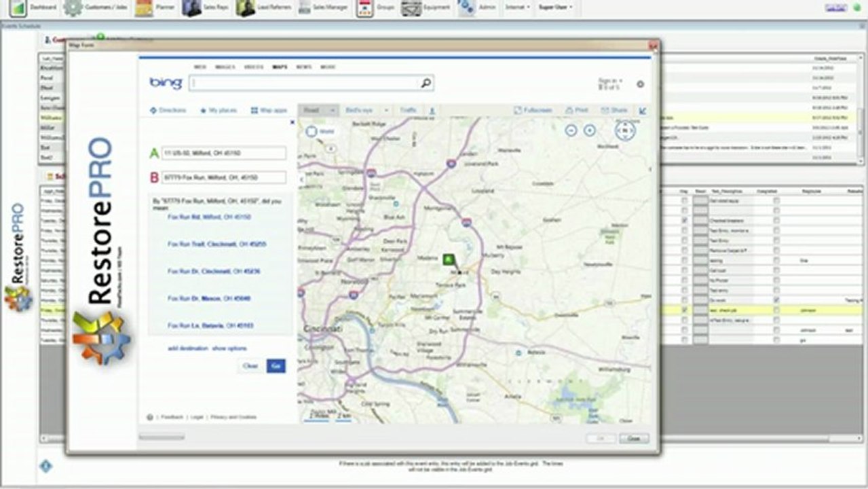The image size is (868, 489).
Task: Open the Super User dropdown
Action: click(555, 7)
